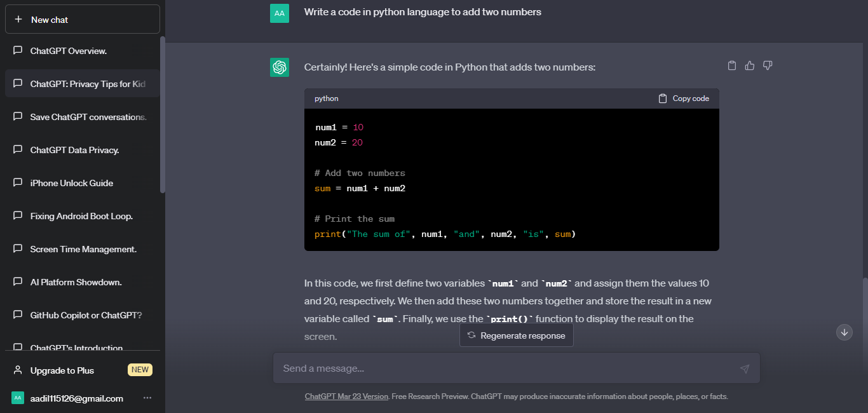Click the scroll-to-bottom arrow button
The height and width of the screenshot is (413, 868).
click(x=844, y=332)
